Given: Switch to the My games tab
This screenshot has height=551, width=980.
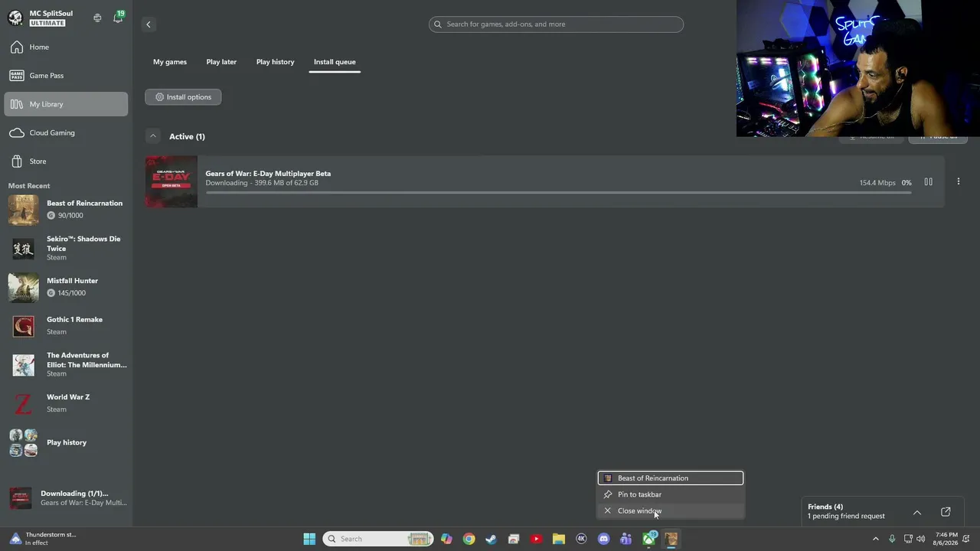Looking at the screenshot, I should point(170,62).
